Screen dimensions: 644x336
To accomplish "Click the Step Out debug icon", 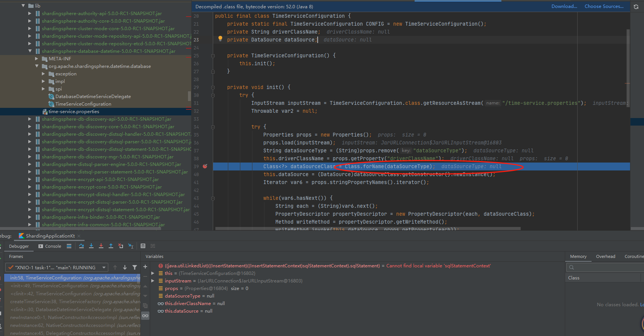I will click(x=111, y=246).
